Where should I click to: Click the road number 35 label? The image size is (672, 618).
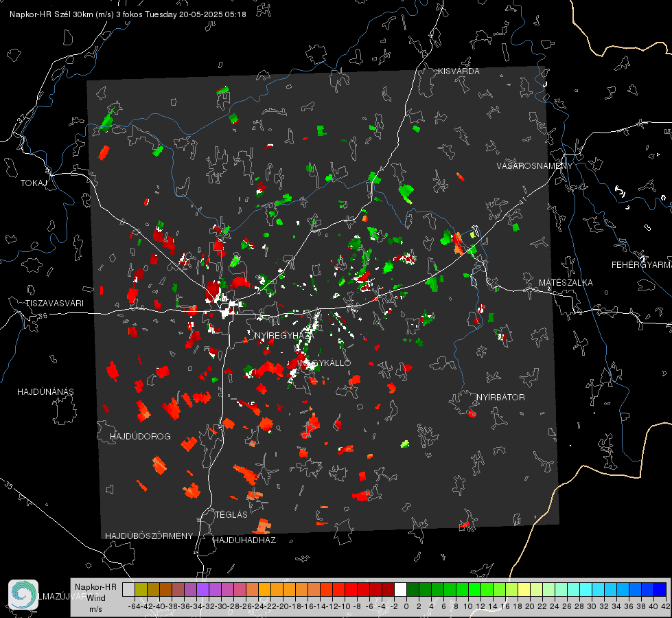[9, 485]
